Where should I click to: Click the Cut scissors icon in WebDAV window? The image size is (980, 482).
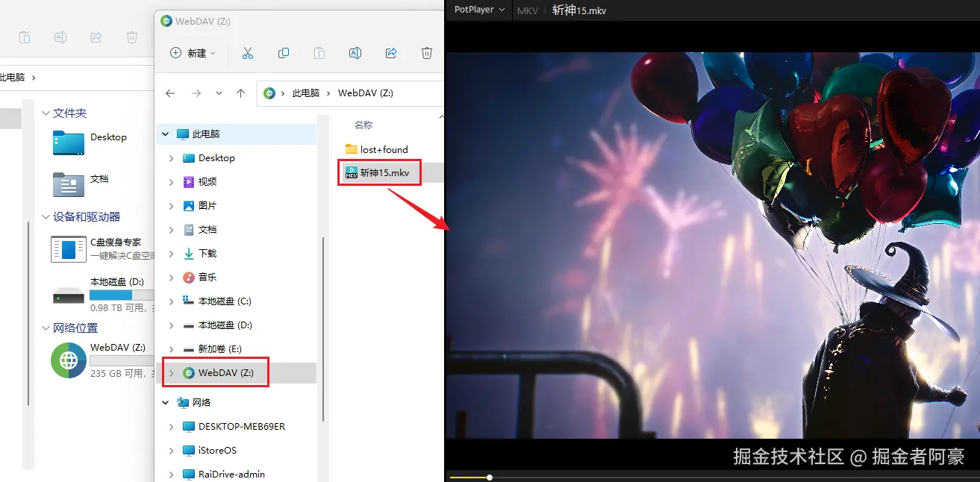click(x=248, y=53)
